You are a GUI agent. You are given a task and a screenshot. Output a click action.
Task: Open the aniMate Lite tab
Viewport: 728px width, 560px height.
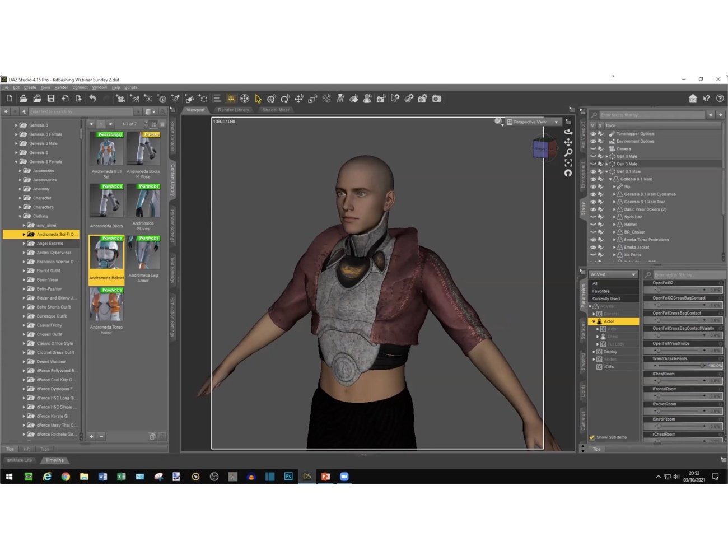pos(20,460)
